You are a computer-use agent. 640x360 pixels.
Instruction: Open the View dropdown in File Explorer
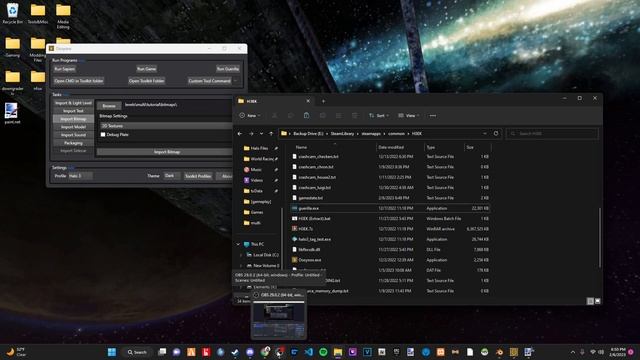(409, 116)
